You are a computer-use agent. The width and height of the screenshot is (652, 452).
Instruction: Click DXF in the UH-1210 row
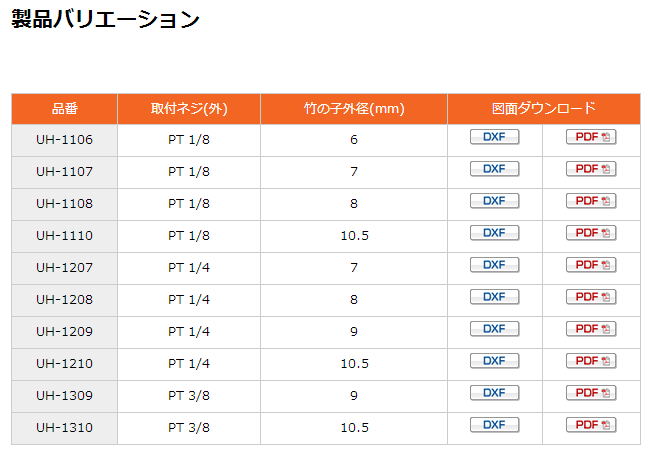(x=494, y=361)
